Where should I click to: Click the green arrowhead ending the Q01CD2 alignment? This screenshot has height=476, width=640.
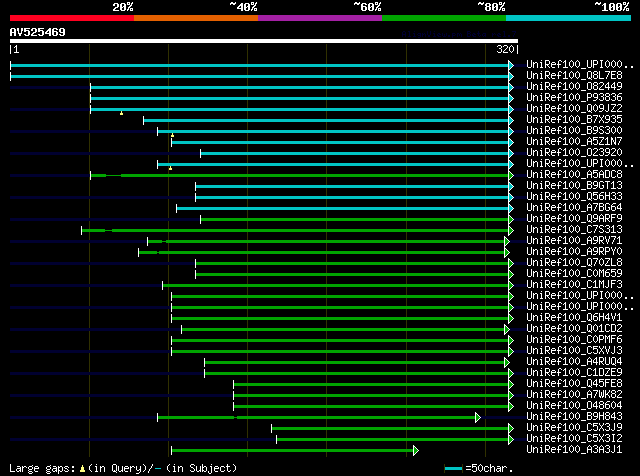pyautogui.click(x=507, y=329)
